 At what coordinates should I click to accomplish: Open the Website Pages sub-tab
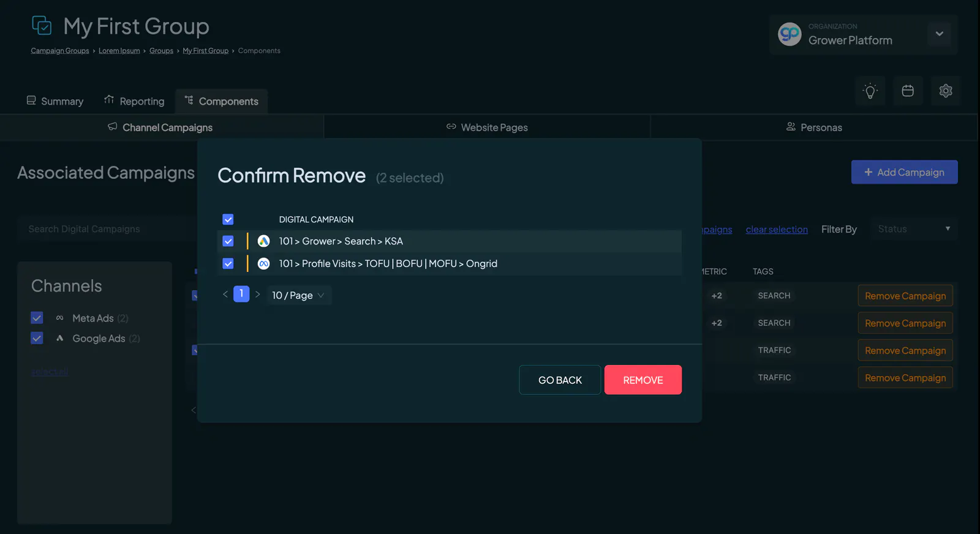[487, 127]
